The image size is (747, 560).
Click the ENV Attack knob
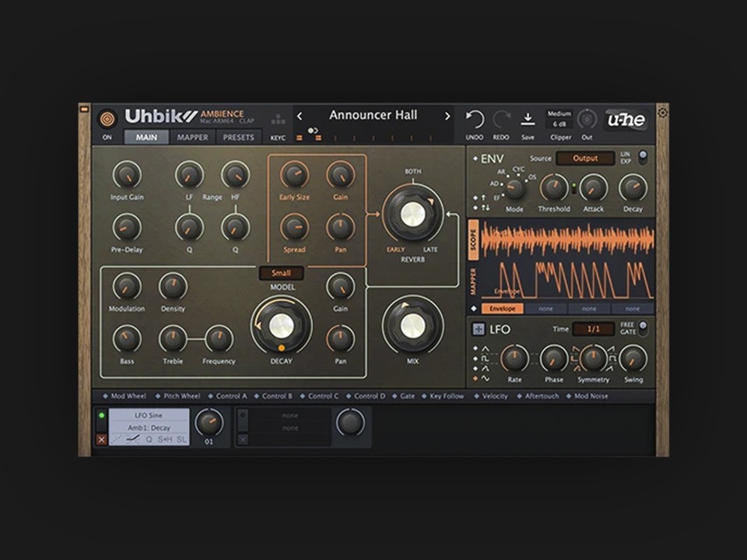tap(593, 188)
